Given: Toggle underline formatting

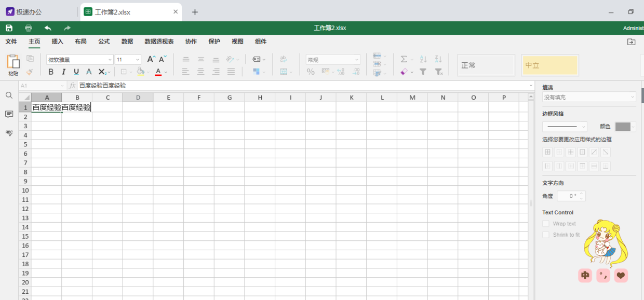Looking at the screenshot, I should tap(76, 72).
